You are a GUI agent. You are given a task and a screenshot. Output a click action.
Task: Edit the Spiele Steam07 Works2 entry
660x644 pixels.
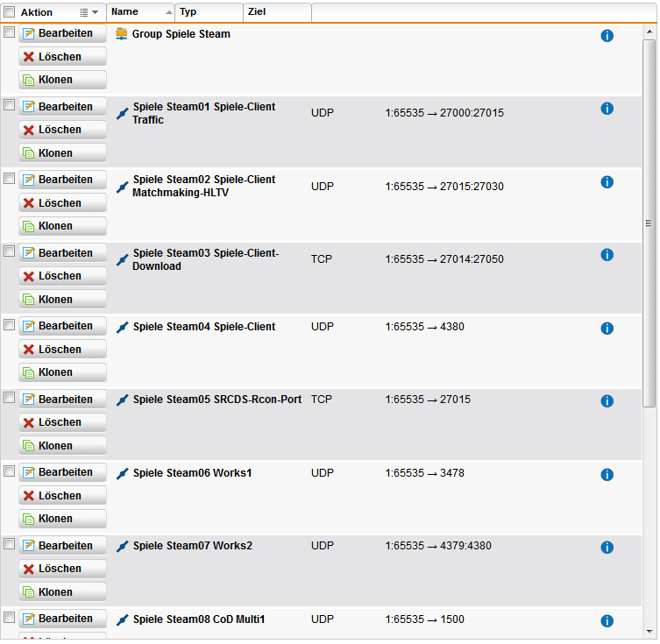pos(62,546)
